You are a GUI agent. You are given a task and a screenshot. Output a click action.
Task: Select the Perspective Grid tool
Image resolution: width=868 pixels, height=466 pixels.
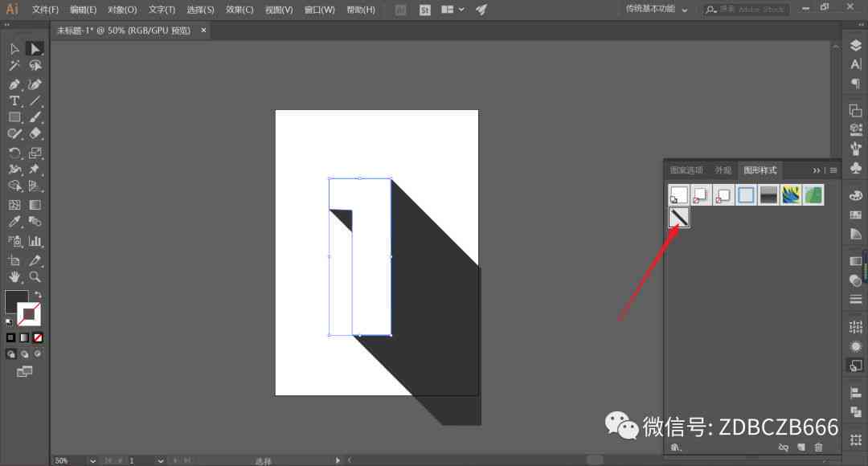coord(35,186)
